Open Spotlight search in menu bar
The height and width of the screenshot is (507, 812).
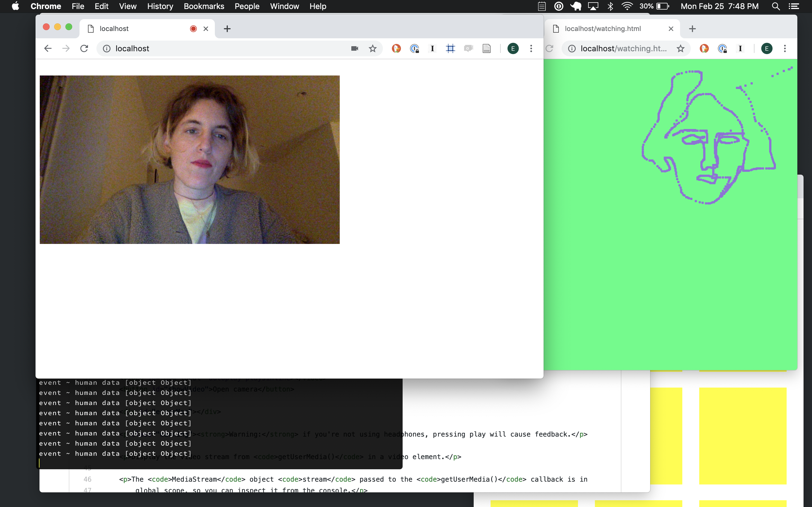tap(775, 6)
